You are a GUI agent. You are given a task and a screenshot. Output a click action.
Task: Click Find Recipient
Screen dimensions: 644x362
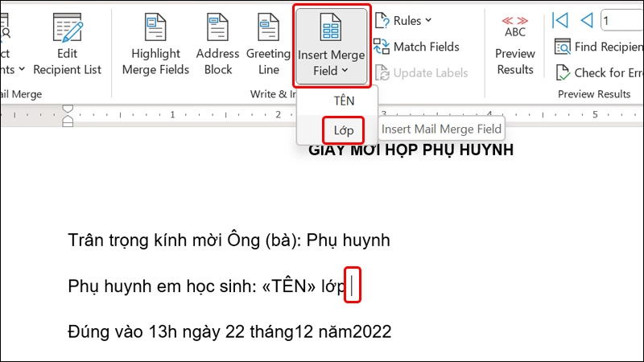(599, 47)
